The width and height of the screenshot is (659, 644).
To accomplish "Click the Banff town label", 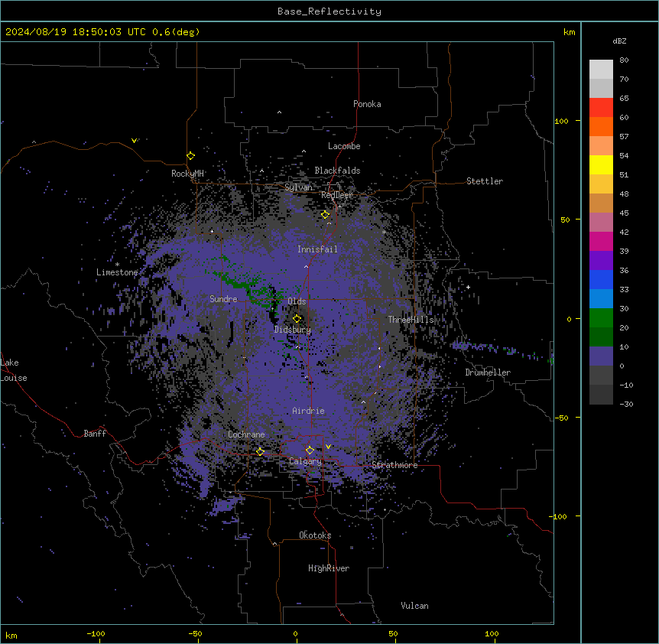I will tap(95, 434).
